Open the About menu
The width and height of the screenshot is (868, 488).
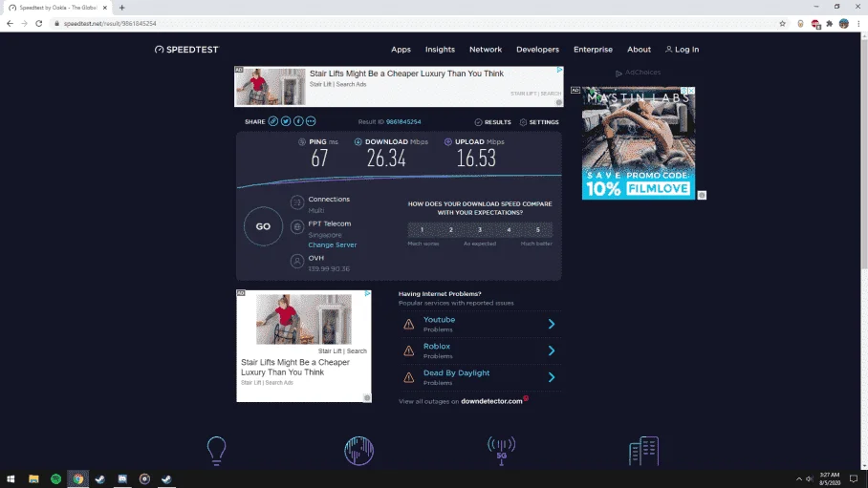click(x=639, y=50)
